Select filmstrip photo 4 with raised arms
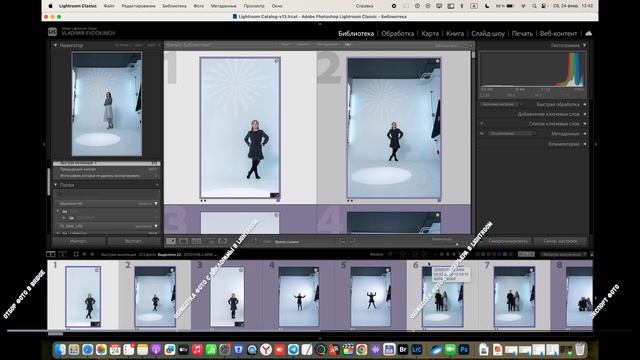The width and height of the screenshot is (640, 360). point(299,297)
